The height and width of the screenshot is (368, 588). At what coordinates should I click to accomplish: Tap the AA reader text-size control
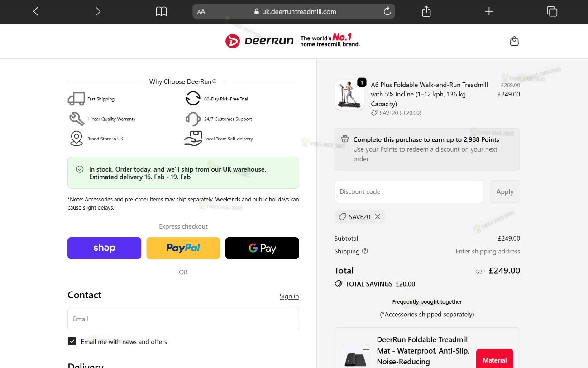coord(201,12)
